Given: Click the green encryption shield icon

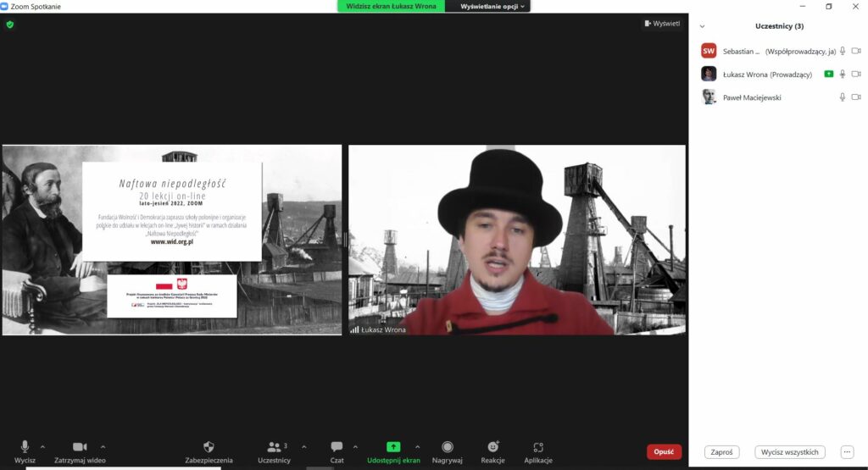Looking at the screenshot, I should click(x=10, y=25).
